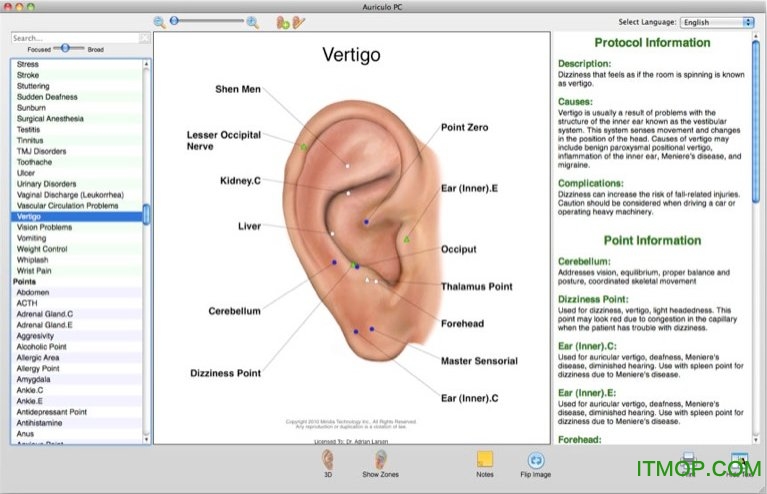Click the Dizziness Point diagram label
Screen dimensions: 767x494
tap(226, 373)
